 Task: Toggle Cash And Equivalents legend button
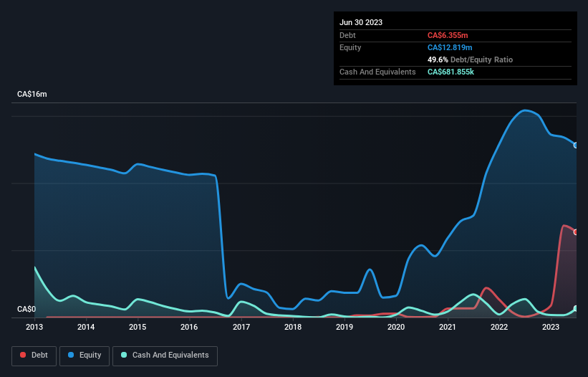[165, 355]
